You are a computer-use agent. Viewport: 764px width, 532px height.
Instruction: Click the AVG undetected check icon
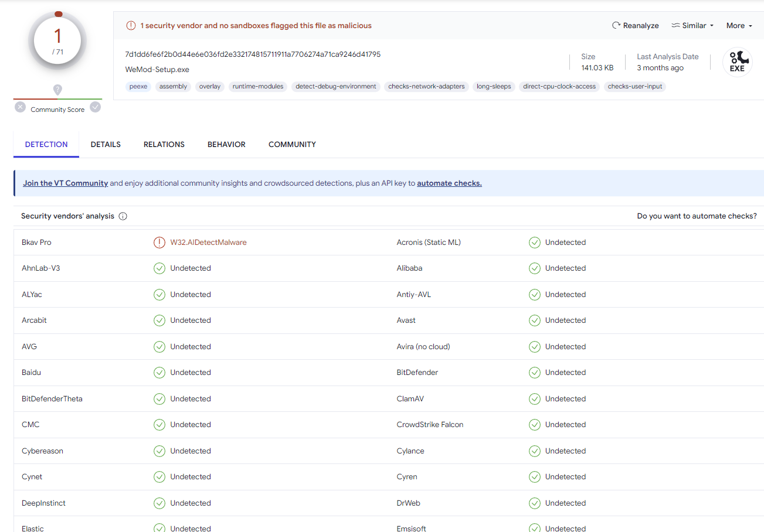click(x=159, y=347)
